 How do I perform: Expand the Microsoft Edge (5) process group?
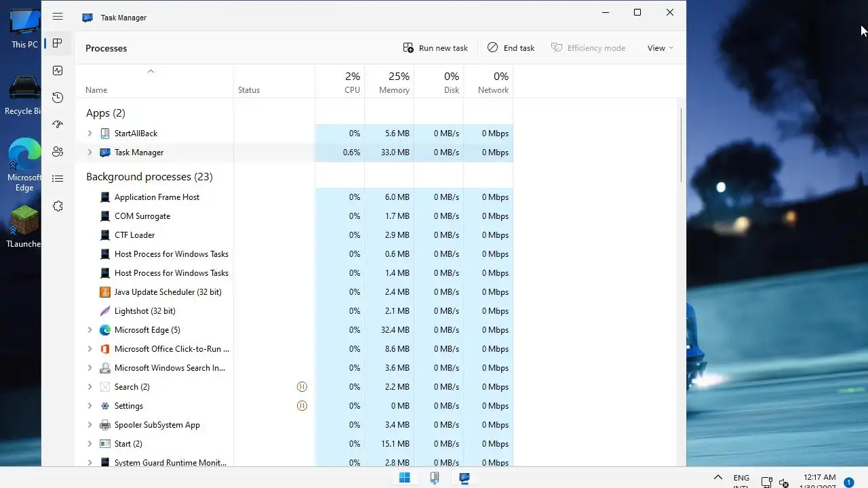pyautogui.click(x=90, y=330)
